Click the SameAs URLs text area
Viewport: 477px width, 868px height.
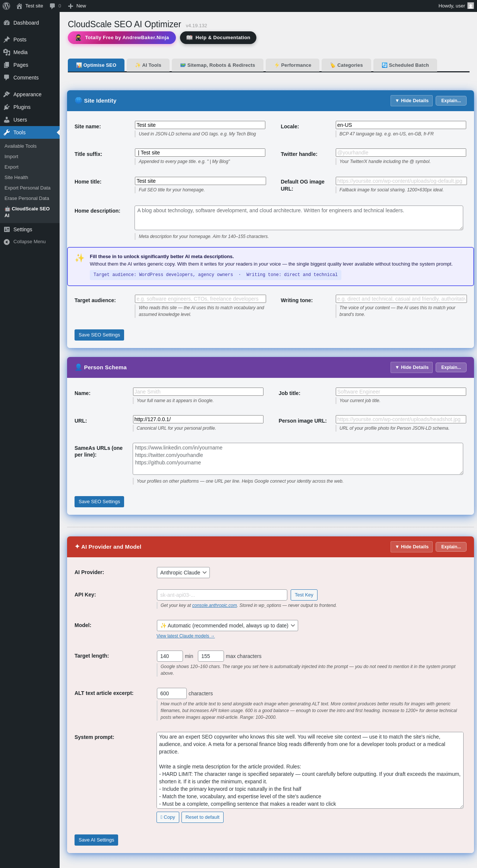click(x=298, y=459)
